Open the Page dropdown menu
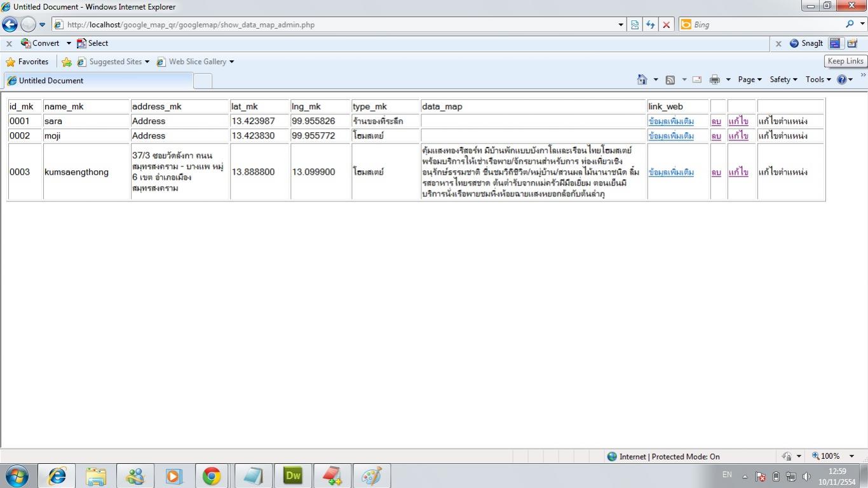 [x=749, y=79]
